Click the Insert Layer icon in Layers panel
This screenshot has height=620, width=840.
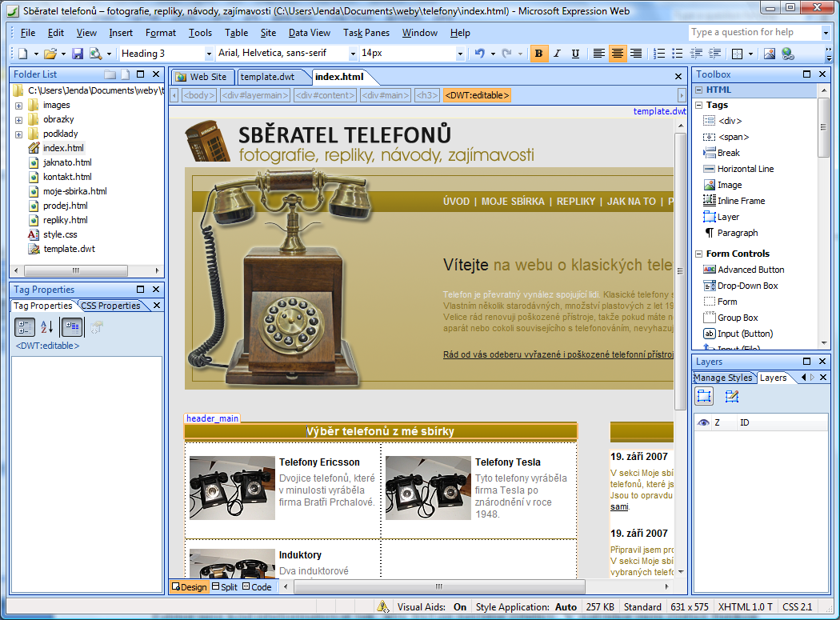[704, 396]
